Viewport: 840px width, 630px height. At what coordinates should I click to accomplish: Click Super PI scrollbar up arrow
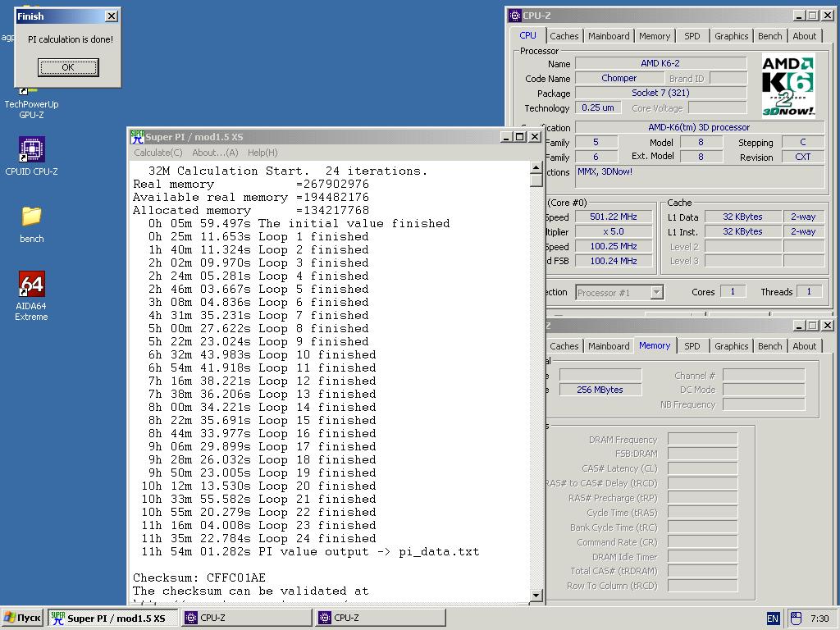(536, 167)
